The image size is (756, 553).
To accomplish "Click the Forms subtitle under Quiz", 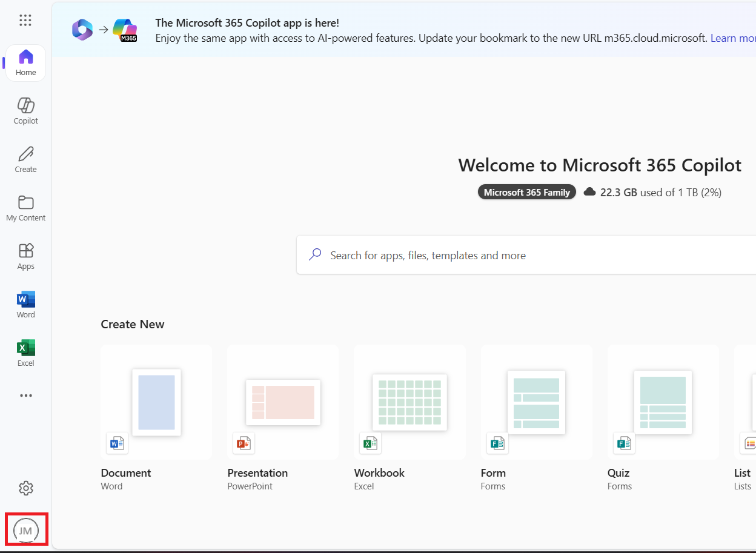I will point(620,486).
